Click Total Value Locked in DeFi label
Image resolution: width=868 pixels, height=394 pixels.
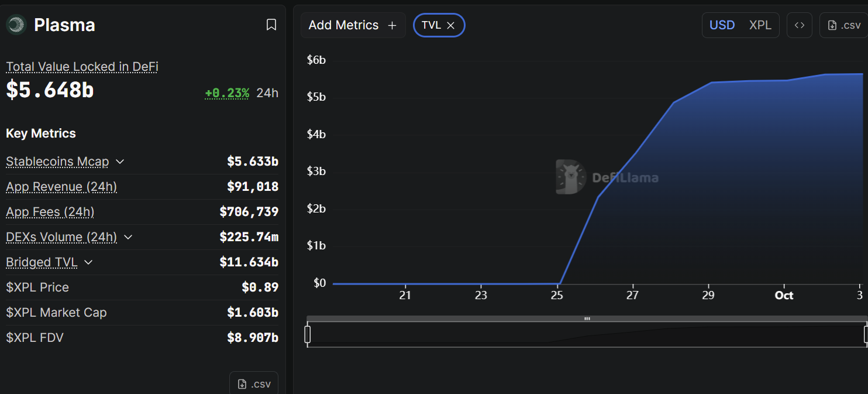(x=82, y=67)
